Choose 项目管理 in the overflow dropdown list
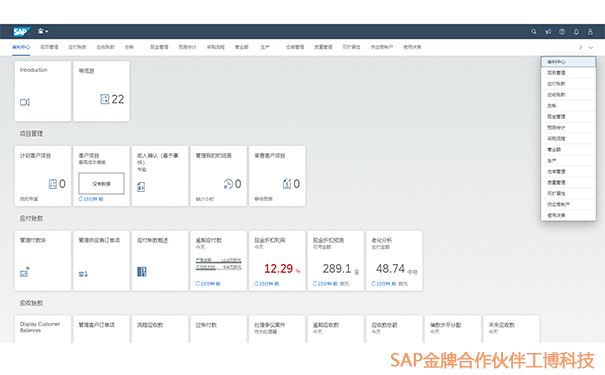 pyautogui.click(x=568, y=73)
